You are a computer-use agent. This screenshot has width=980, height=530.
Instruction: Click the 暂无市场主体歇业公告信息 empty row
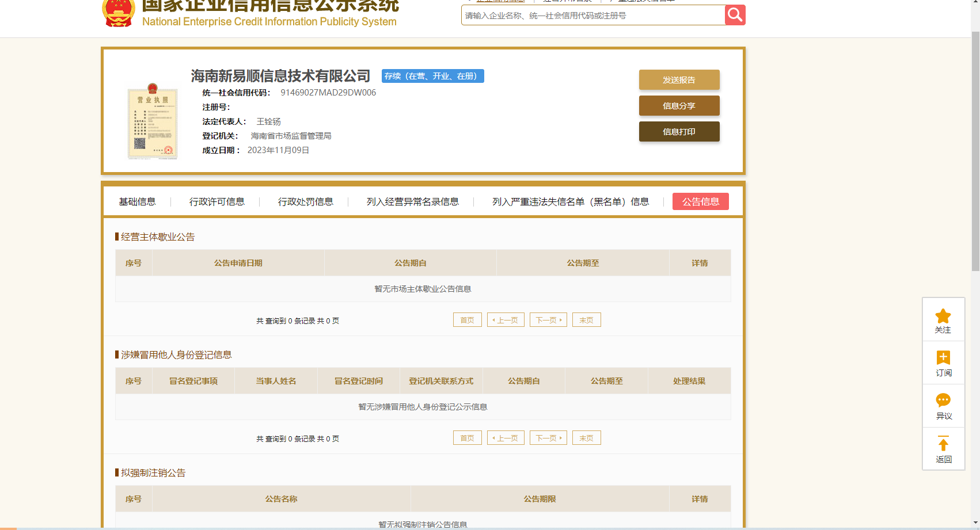(x=423, y=289)
